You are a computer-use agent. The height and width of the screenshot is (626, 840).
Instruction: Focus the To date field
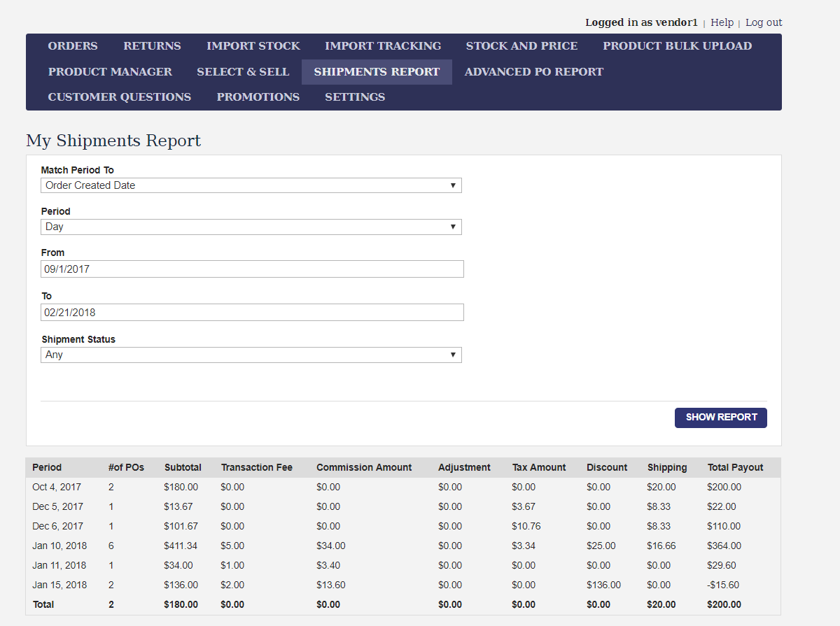pos(252,312)
